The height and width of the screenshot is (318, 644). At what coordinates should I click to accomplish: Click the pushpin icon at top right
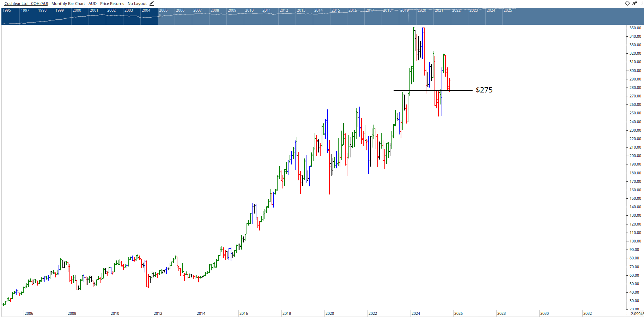point(635,3)
